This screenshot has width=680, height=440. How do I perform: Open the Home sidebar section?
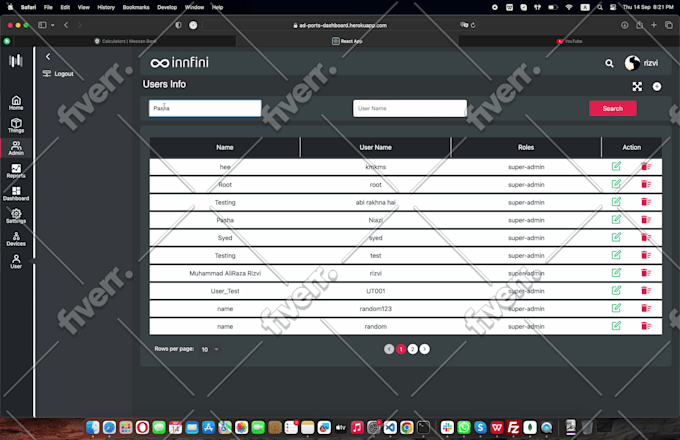tap(16, 103)
